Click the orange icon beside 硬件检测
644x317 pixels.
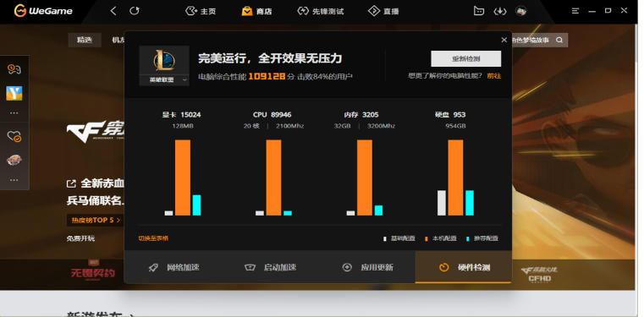[x=443, y=268]
